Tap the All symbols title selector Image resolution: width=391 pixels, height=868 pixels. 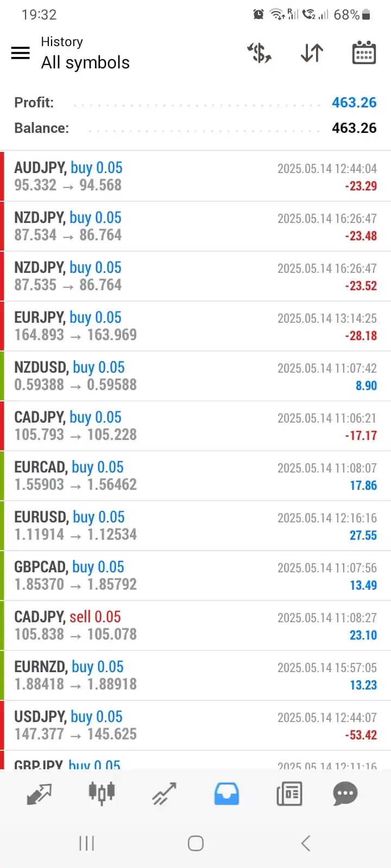tap(85, 63)
